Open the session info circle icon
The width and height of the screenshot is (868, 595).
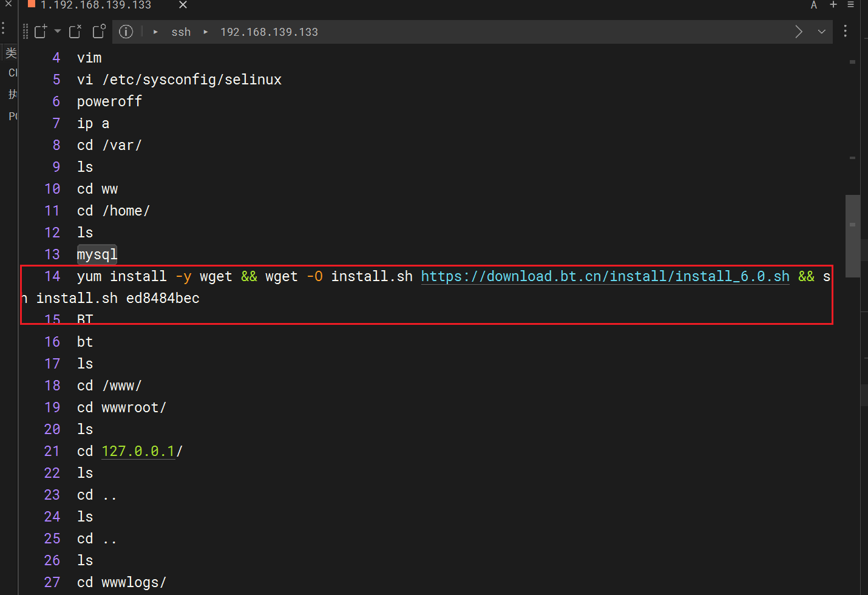pos(126,32)
